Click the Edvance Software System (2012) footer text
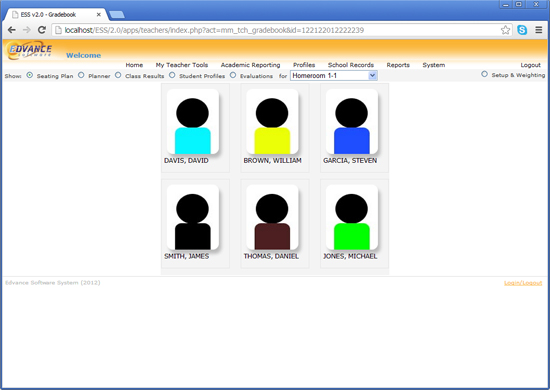Screen dimensions: 550x390 [x=53, y=283]
